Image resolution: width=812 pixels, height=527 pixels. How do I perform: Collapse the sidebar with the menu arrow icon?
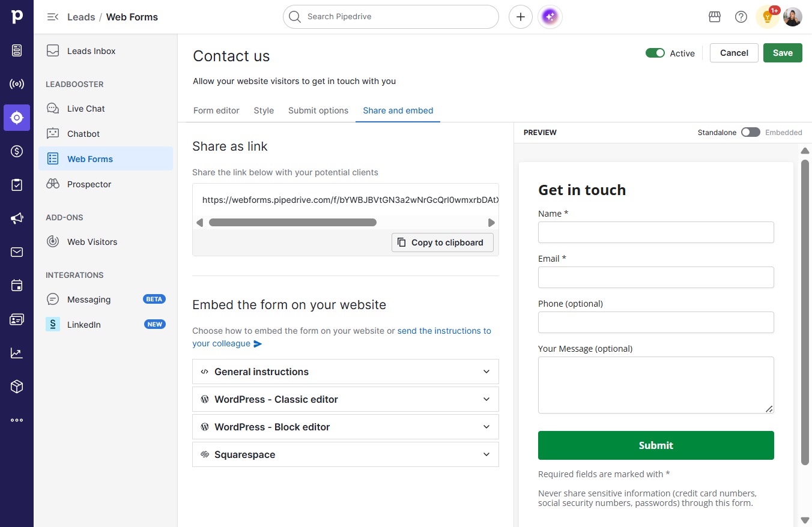(53, 17)
